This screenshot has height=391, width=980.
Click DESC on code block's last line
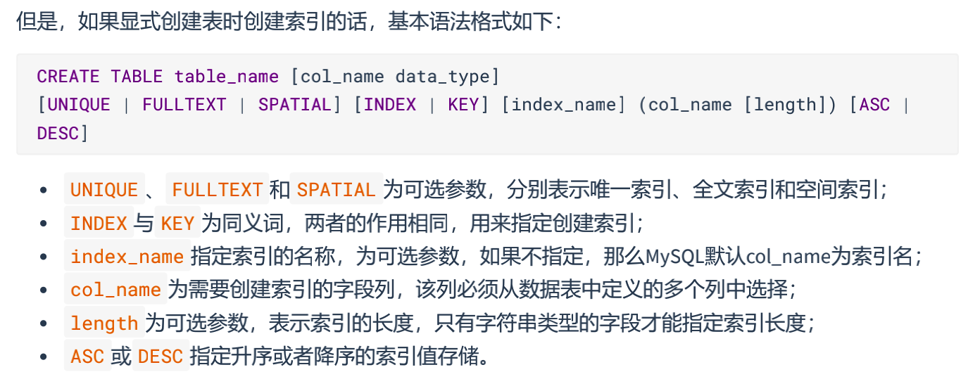(x=58, y=134)
